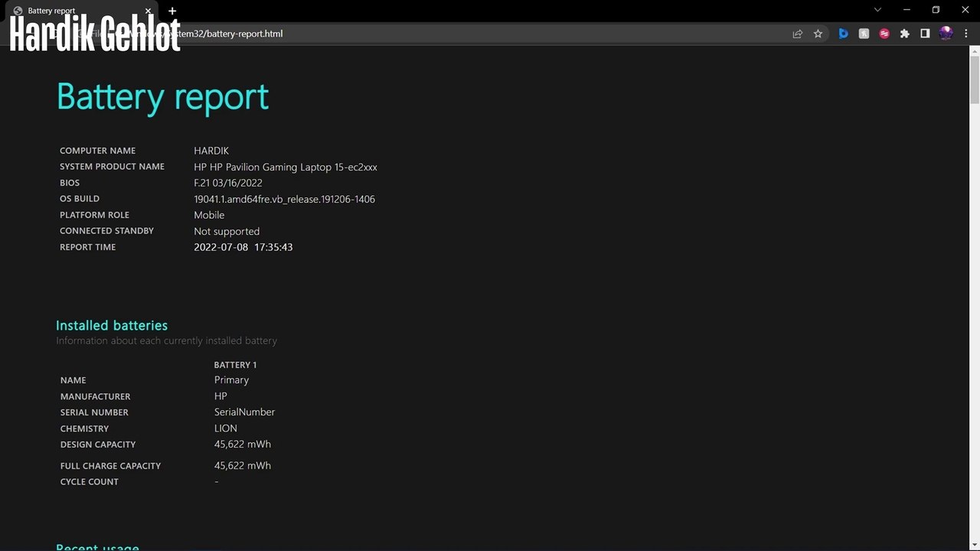Restore down the browser window
The image size is (980, 551).
click(936, 10)
